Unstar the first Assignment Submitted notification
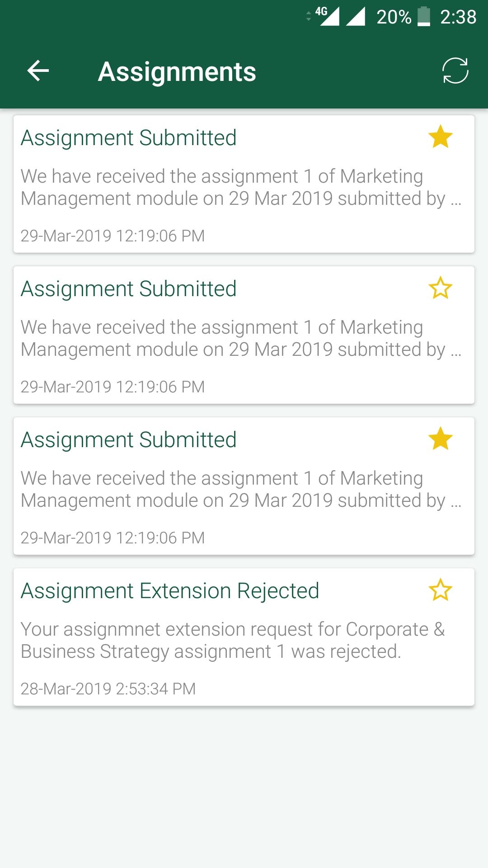The image size is (488, 868). [x=440, y=137]
